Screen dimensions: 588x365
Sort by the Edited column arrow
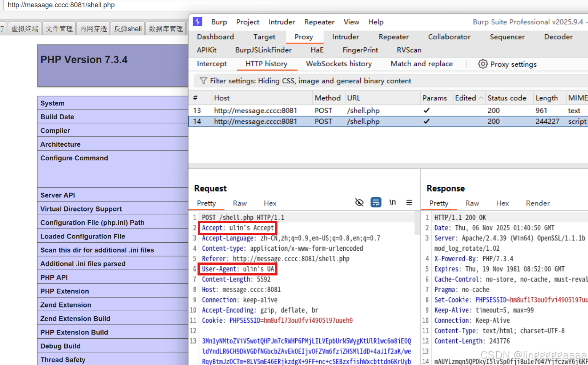(481, 98)
